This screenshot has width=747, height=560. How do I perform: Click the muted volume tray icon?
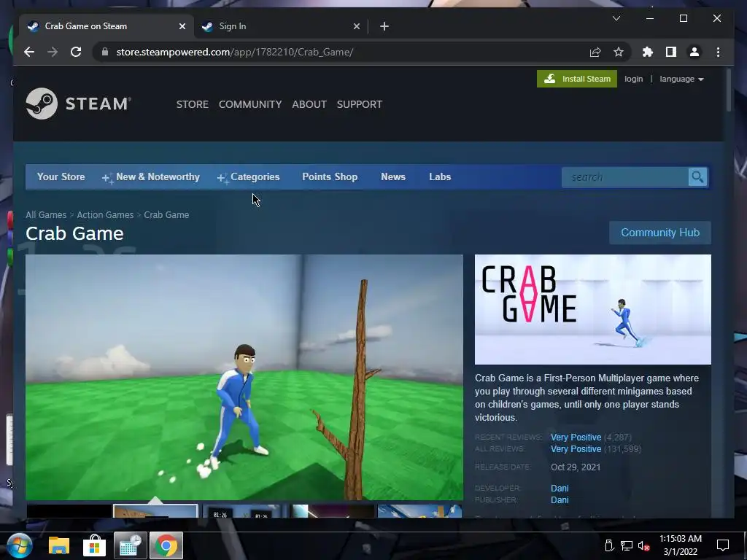tap(643, 546)
